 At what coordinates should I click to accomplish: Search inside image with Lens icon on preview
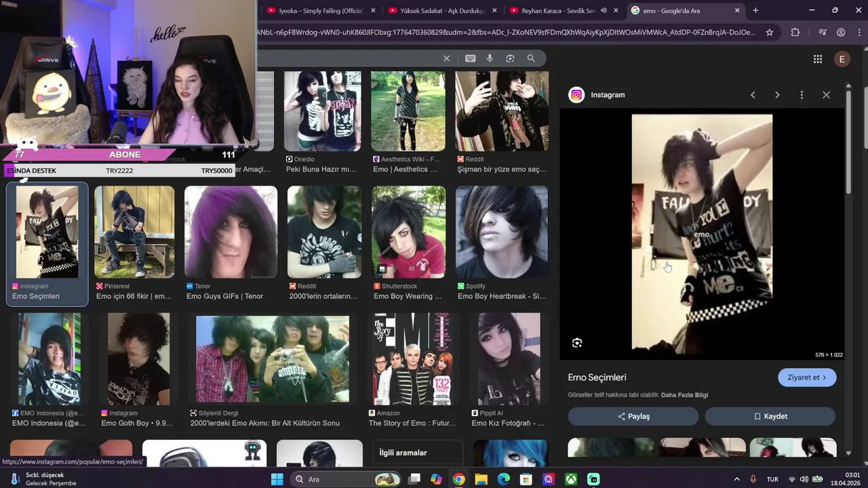point(577,343)
